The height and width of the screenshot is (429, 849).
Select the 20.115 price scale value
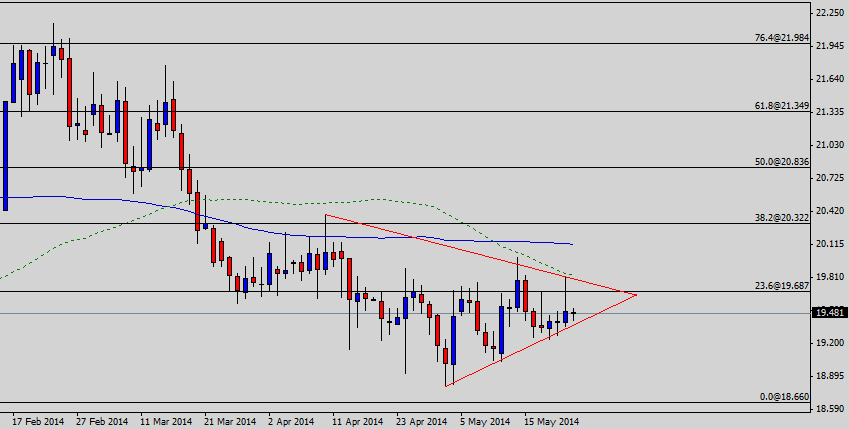pos(830,244)
